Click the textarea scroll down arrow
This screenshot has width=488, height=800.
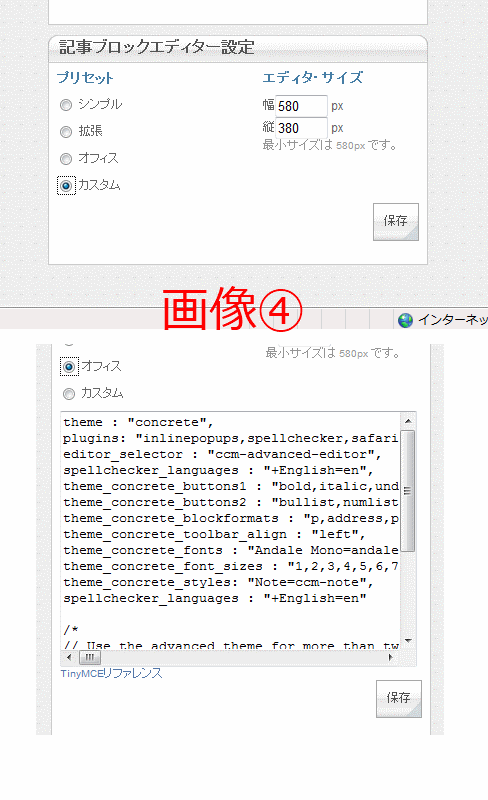click(x=408, y=641)
